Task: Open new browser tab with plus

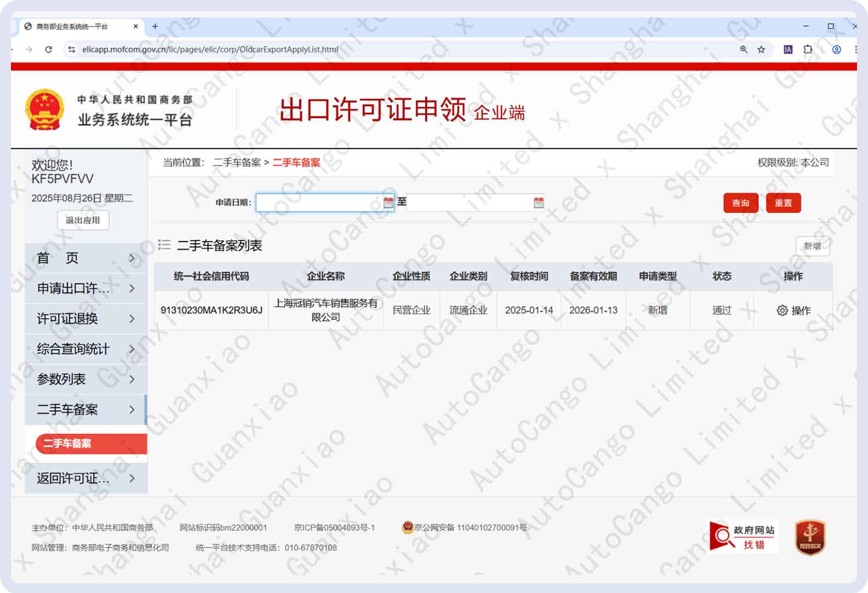Action: pos(155,26)
